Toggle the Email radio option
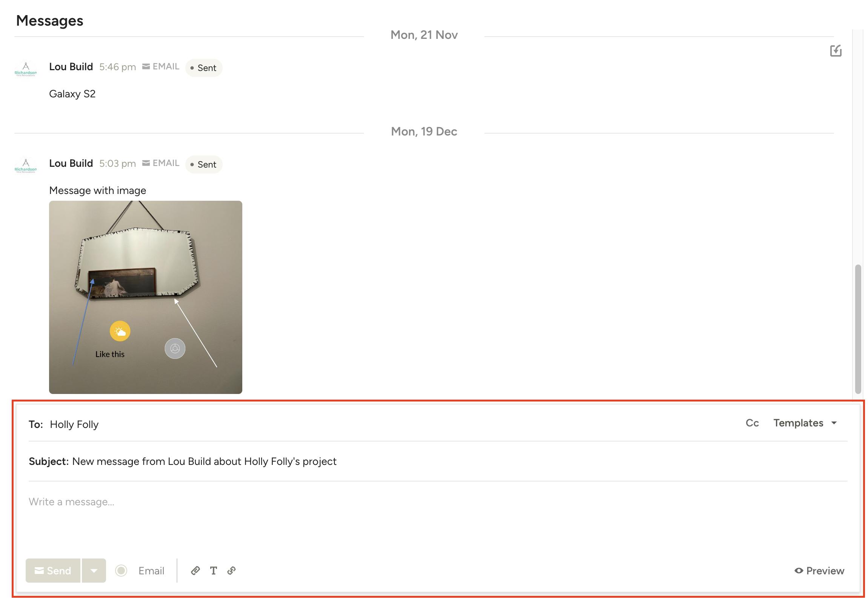This screenshot has width=868, height=600. 121,571
